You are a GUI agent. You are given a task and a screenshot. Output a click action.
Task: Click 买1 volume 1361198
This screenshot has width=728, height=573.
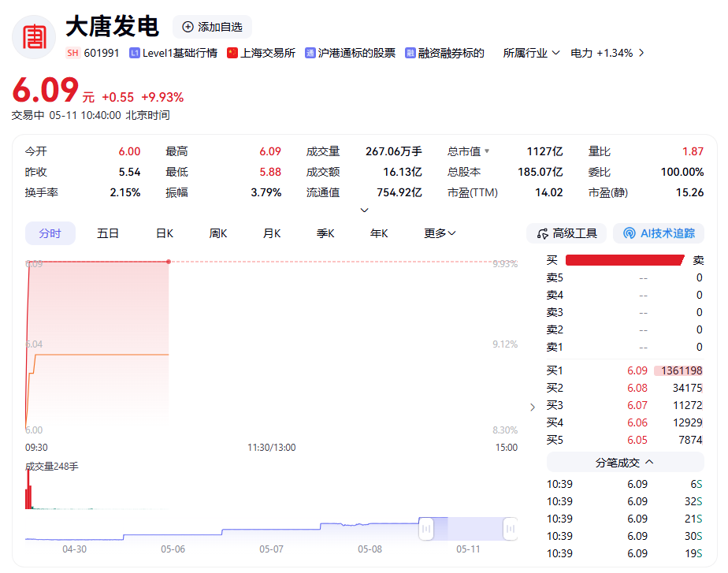pos(681,370)
